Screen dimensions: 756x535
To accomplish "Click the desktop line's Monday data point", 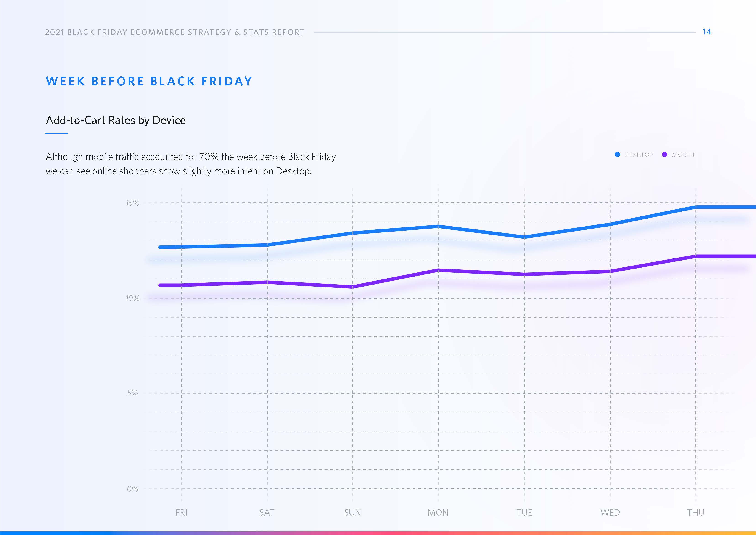I will coord(438,226).
